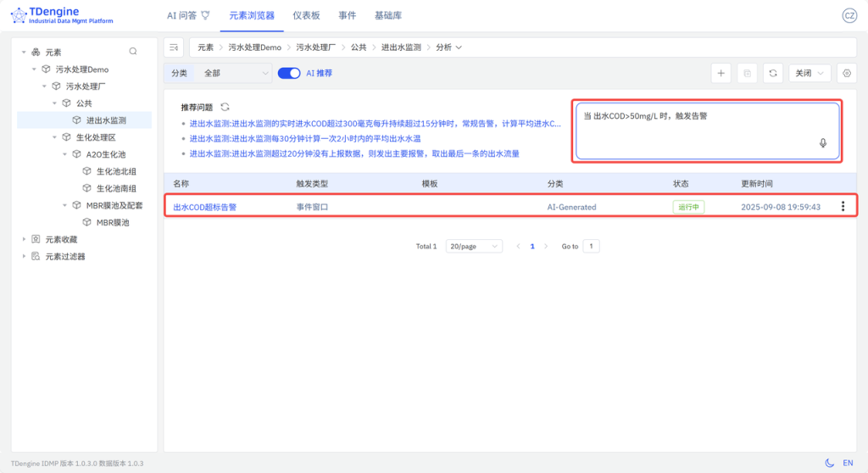Open the 20/page size dropdown
This screenshot has width=868, height=473.
tap(474, 247)
